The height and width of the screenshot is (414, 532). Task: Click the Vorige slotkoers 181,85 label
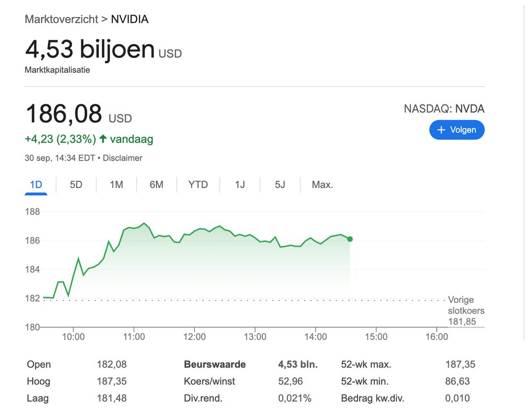[461, 310]
